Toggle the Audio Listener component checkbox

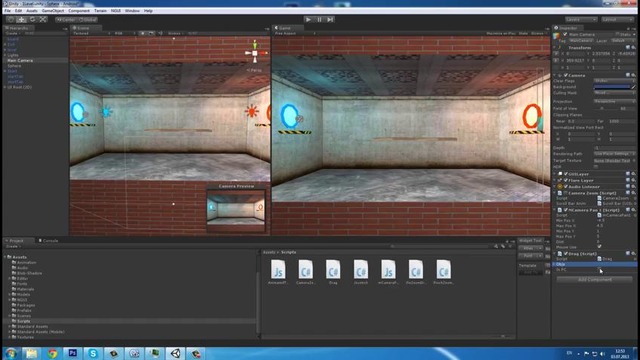(x=566, y=187)
